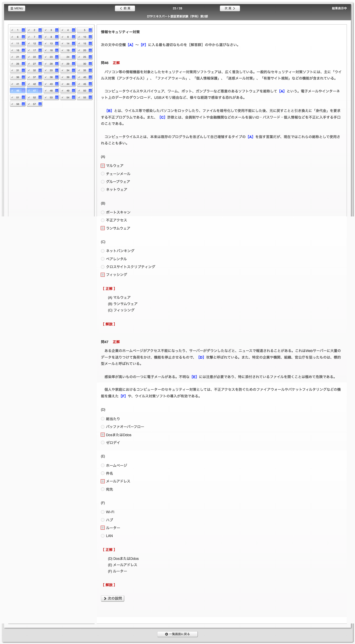The height and width of the screenshot is (644, 355).
Task: Click the flag icon on question 30
Action: coord(90,64)
